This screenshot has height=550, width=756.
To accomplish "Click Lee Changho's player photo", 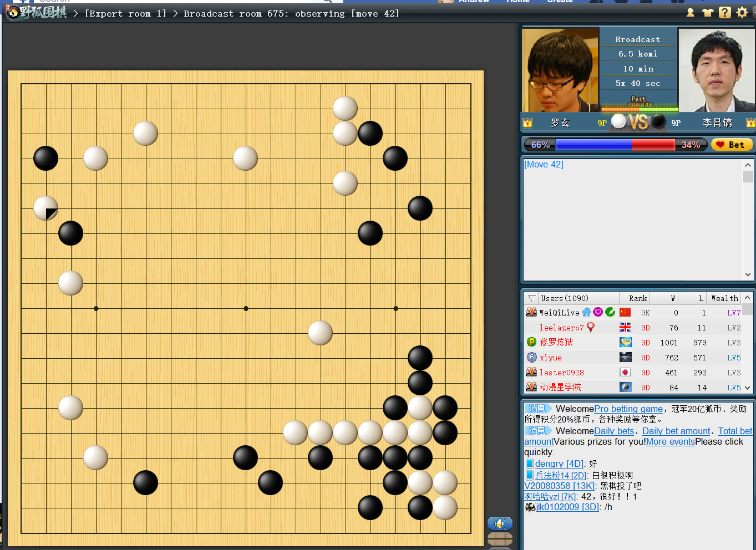I will click(716, 70).
